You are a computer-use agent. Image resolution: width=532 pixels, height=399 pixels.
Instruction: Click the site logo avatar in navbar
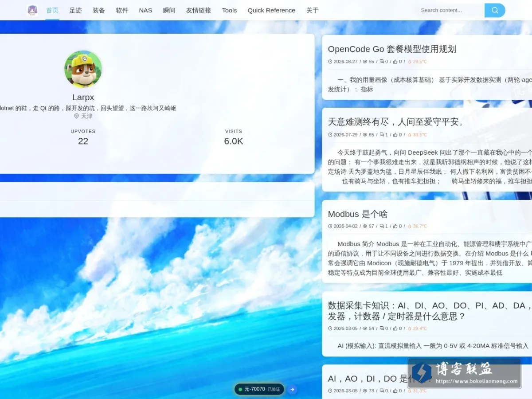click(32, 10)
